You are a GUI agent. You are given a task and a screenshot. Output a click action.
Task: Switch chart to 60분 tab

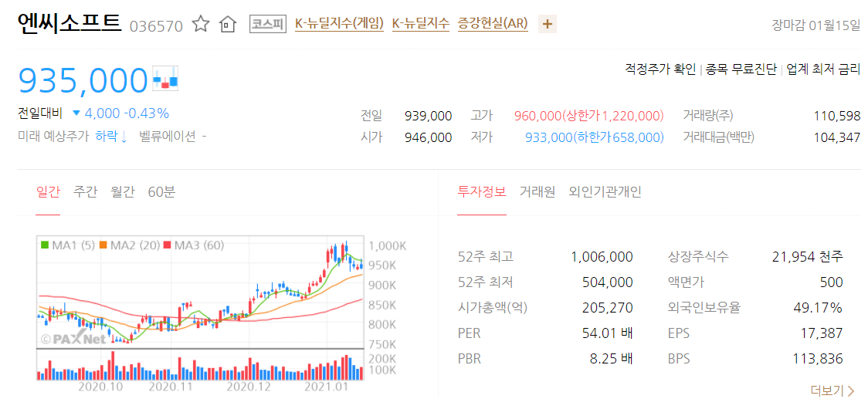click(161, 192)
